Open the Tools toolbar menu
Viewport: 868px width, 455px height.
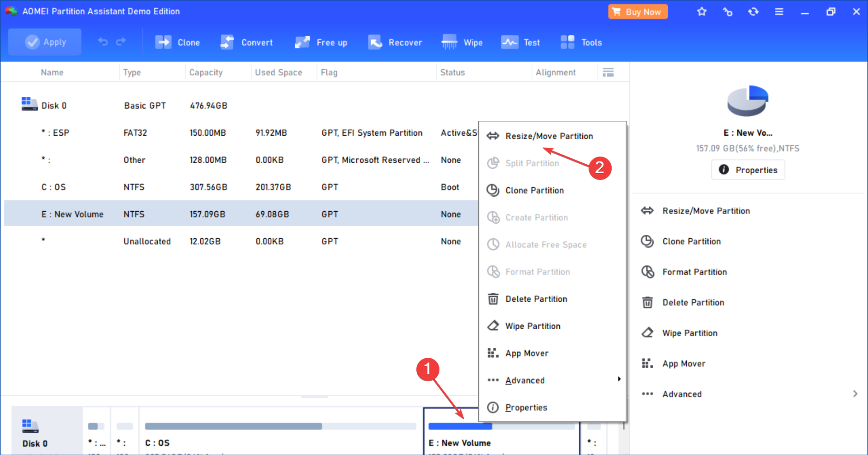(581, 43)
